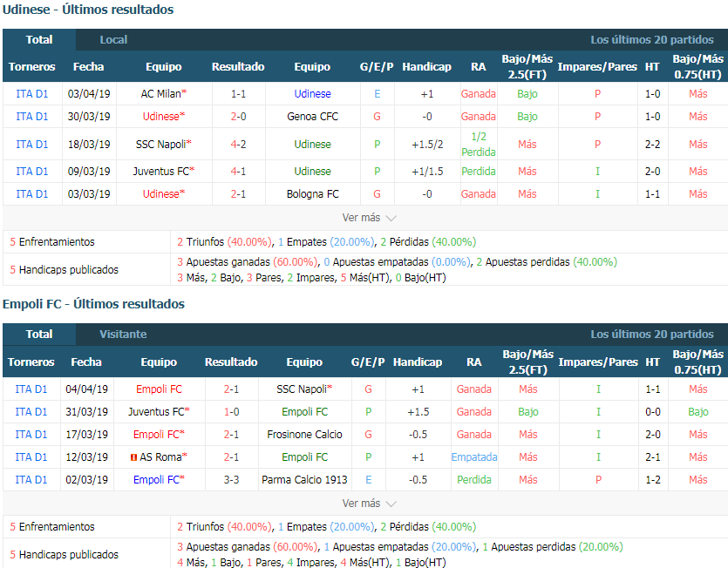Click ITA D1 for the 17/03/19 match
The width and height of the screenshot is (728, 568).
pos(31,435)
